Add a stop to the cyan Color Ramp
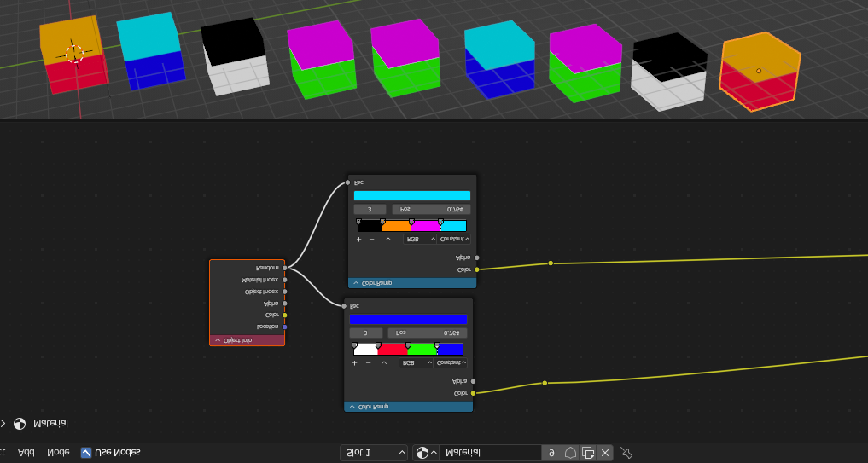868x463 pixels. 358,240
